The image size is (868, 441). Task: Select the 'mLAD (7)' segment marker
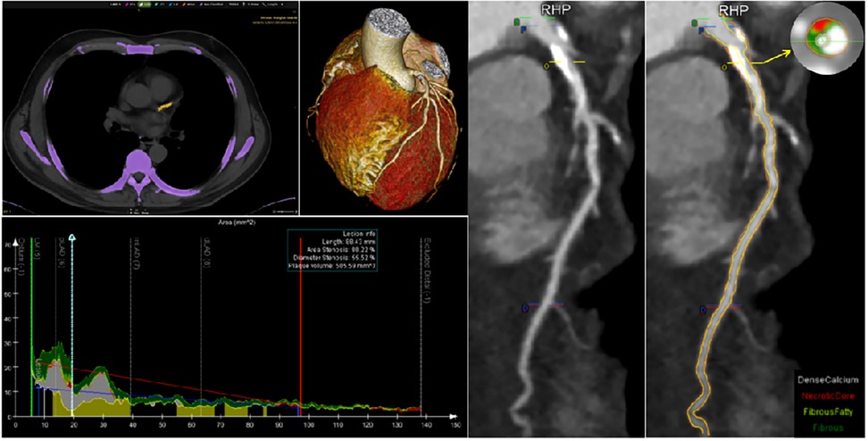click(x=135, y=254)
